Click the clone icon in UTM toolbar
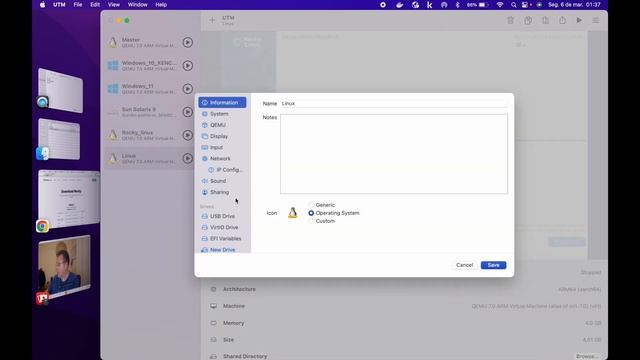The height and width of the screenshot is (360, 640). tap(528, 20)
